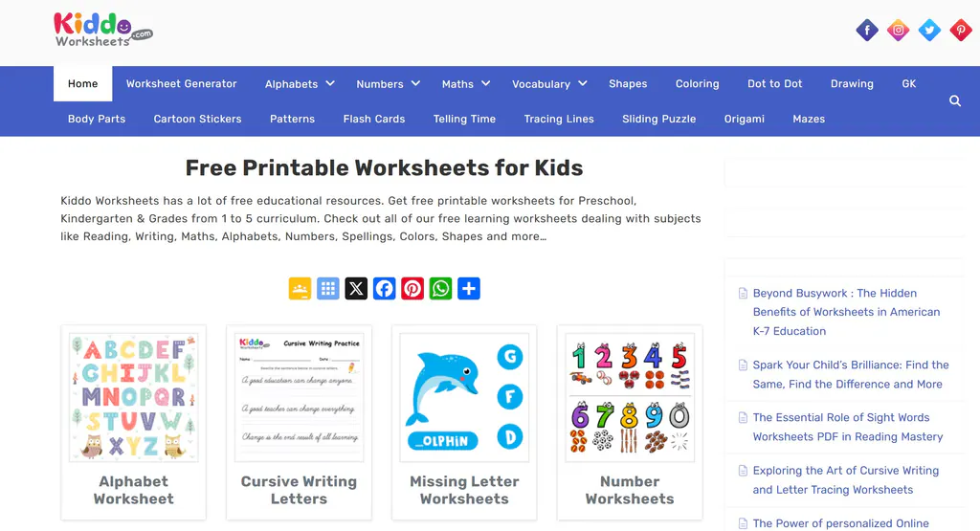Image resolution: width=980 pixels, height=531 pixels.
Task: Open the Number Worksheets thumbnail image
Action: (x=630, y=397)
